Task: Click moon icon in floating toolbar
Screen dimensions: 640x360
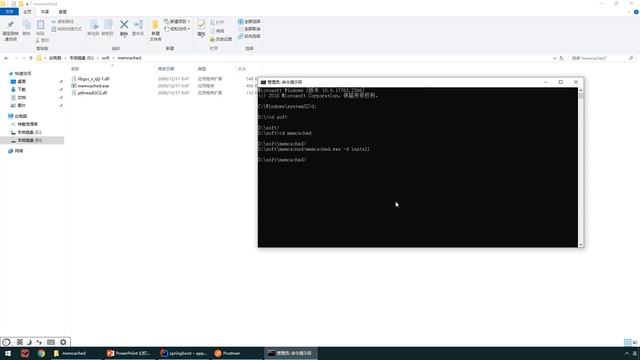Action: point(29,342)
